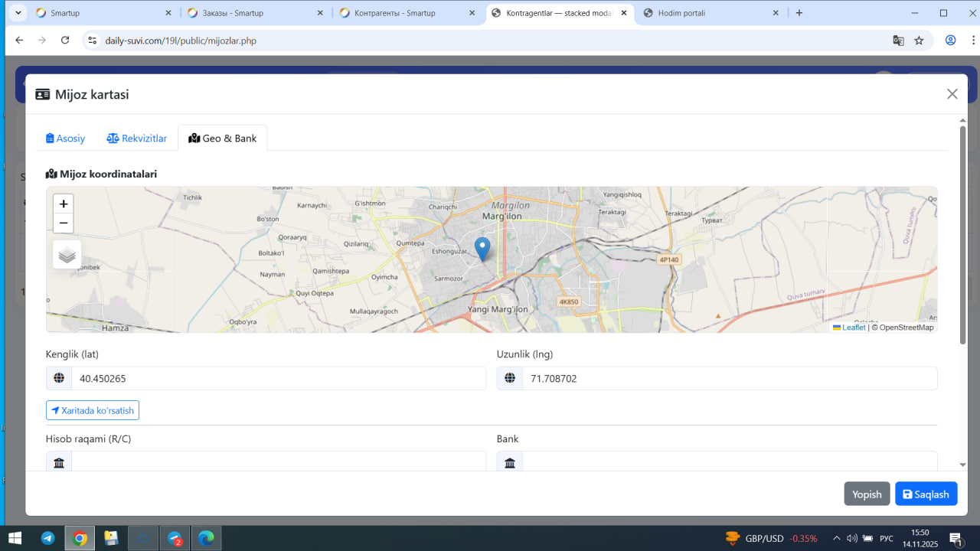Click the blue location marker on map
This screenshot has width=980, height=551.
(x=482, y=249)
